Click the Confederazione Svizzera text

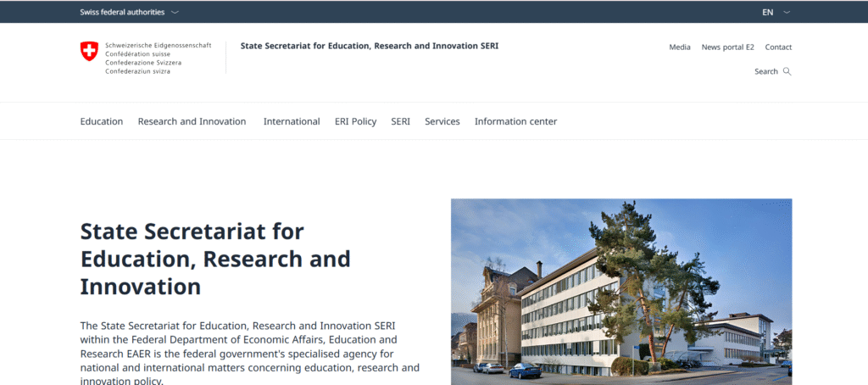pos(142,63)
